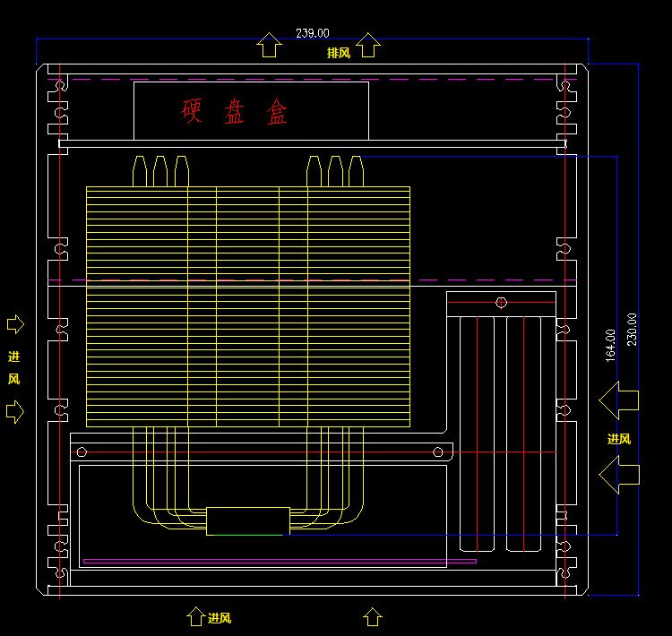
Task: Select the 风 character on the left side
Action: point(14,379)
